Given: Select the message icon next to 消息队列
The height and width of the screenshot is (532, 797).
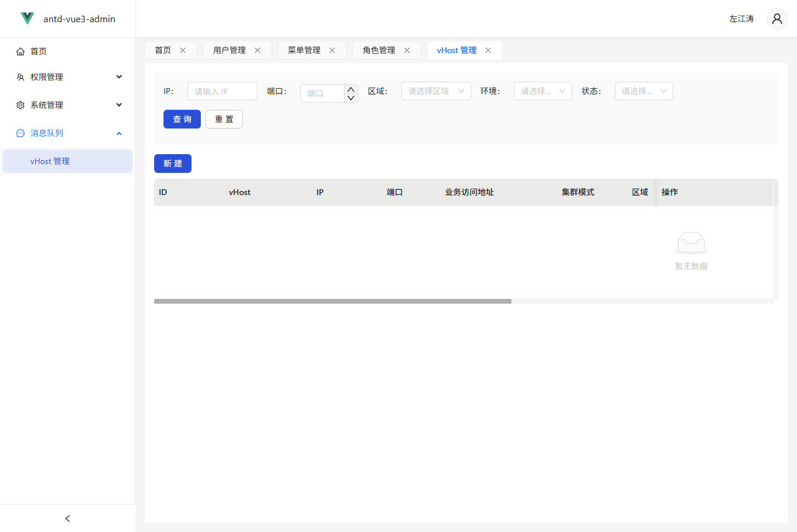Looking at the screenshot, I should [19, 133].
